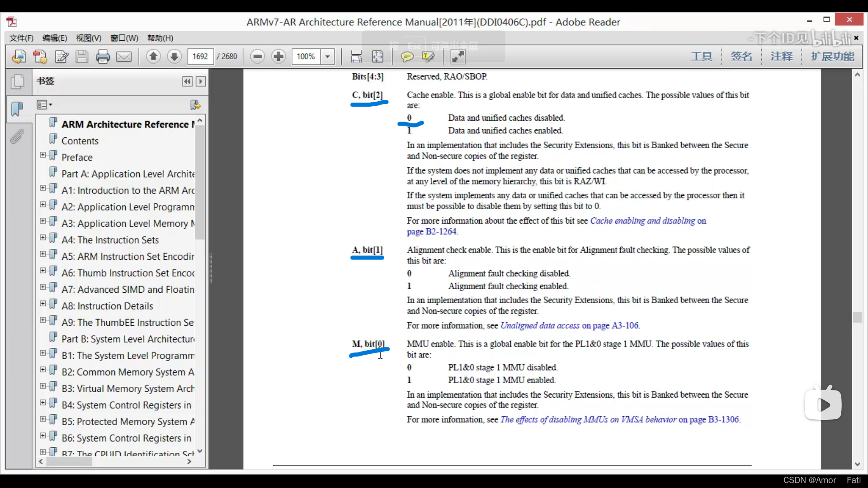Open the 窗口(W) menu
The height and width of the screenshot is (488, 868).
pos(124,38)
